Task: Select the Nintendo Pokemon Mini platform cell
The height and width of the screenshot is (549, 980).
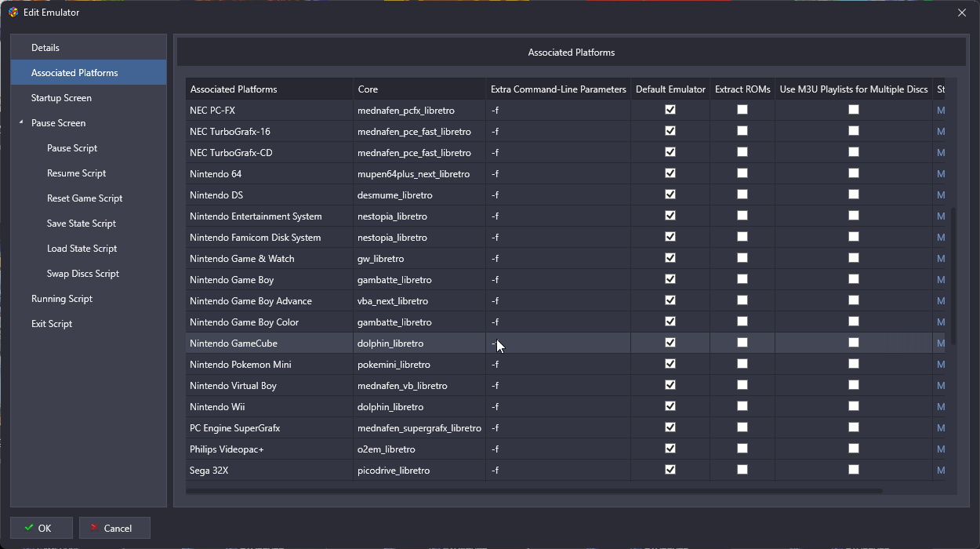Action: (x=270, y=365)
